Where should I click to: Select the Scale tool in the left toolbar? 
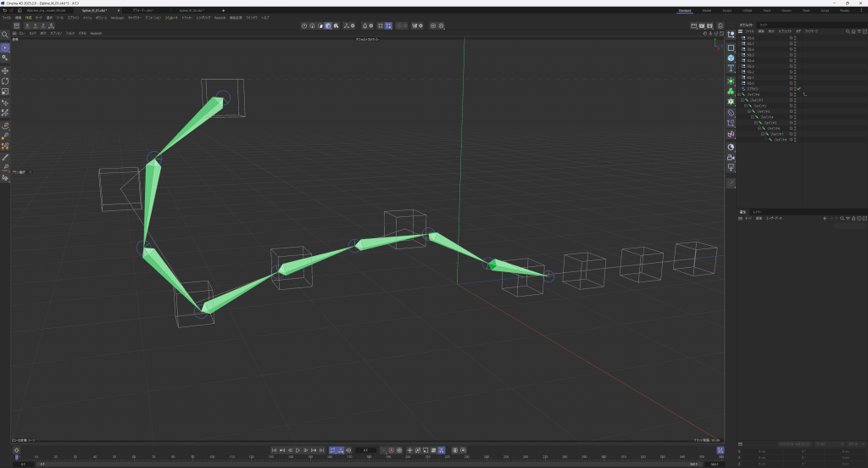click(x=5, y=92)
